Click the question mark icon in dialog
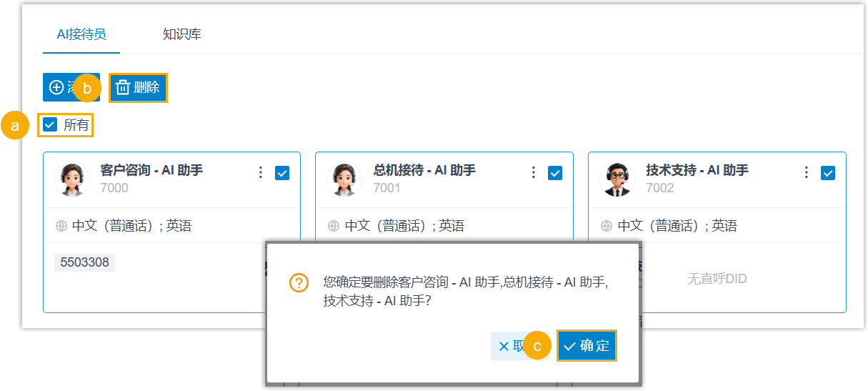The width and height of the screenshot is (868, 391). coord(299,283)
